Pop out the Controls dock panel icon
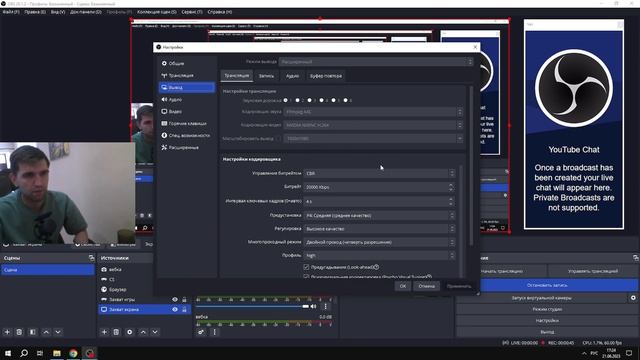 [x=636, y=258]
